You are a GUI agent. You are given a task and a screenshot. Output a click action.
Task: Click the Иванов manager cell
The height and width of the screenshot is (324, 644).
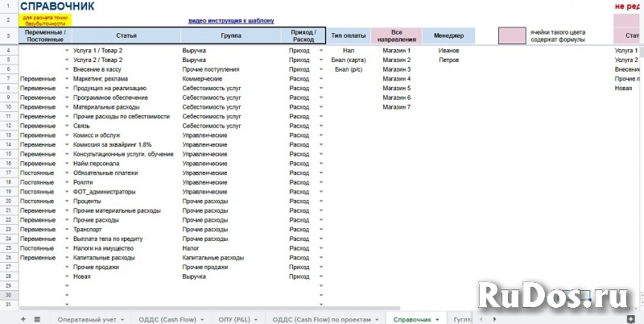tap(449, 50)
